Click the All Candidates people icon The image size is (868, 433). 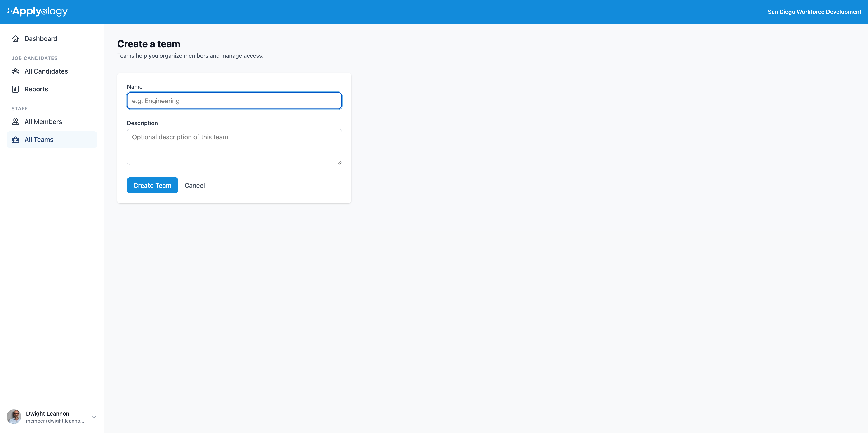tap(16, 71)
